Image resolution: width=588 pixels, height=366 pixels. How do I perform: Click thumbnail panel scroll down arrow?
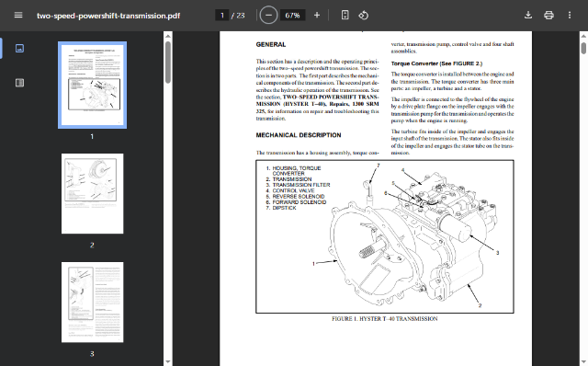[168, 361]
